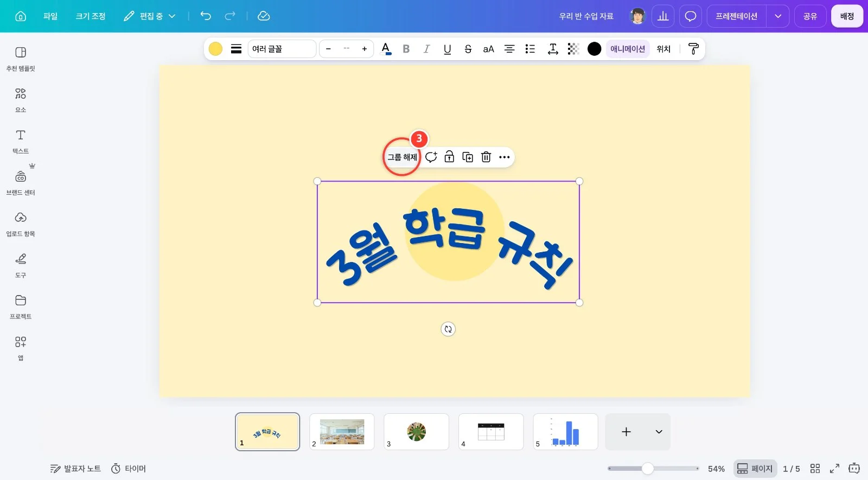Toggle italic formatting
Image resolution: width=868 pixels, height=480 pixels.
click(x=426, y=49)
